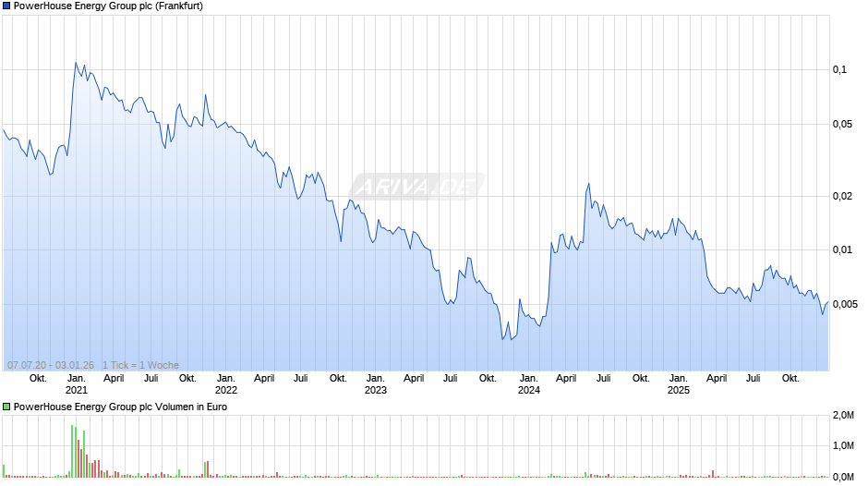Click the '1 Tick = 1 Woche' note
This screenshot has width=868, height=486.
click(140, 365)
